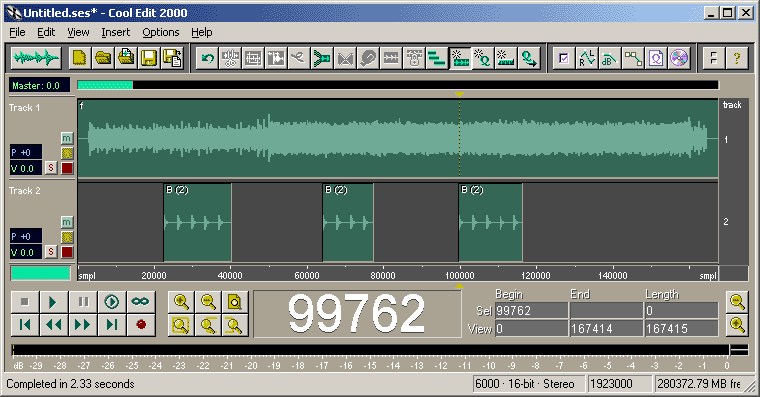This screenshot has width=760, height=397.
Task: Switch to waveform edit view icon
Action: click(36, 58)
